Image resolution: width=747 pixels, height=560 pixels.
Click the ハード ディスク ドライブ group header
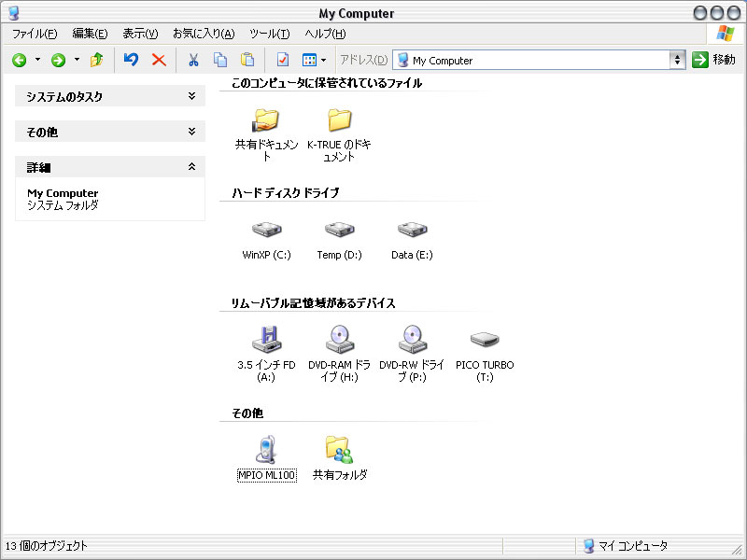click(x=286, y=193)
